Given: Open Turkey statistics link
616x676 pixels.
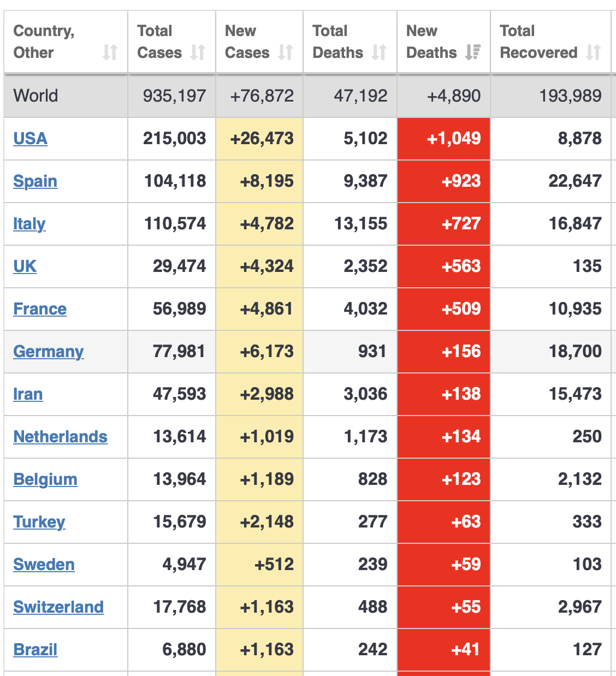Looking at the screenshot, I should coord(39,522).
